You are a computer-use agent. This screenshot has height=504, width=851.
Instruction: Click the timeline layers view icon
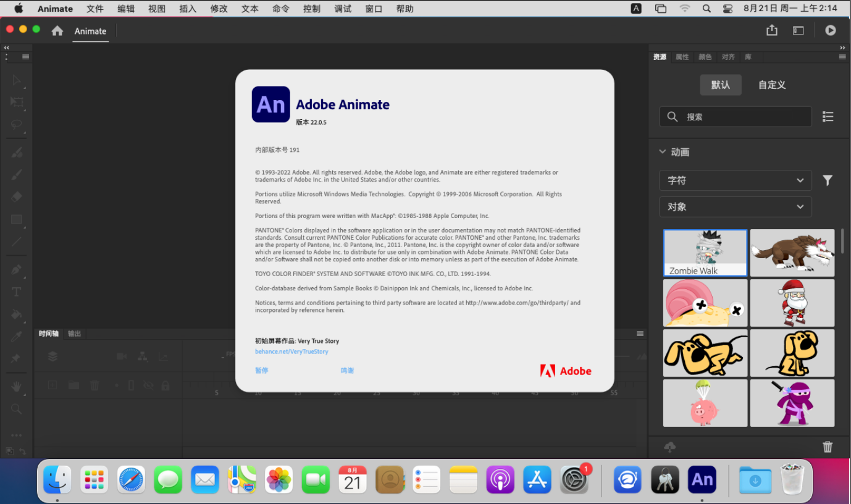(x=52, y=356)
